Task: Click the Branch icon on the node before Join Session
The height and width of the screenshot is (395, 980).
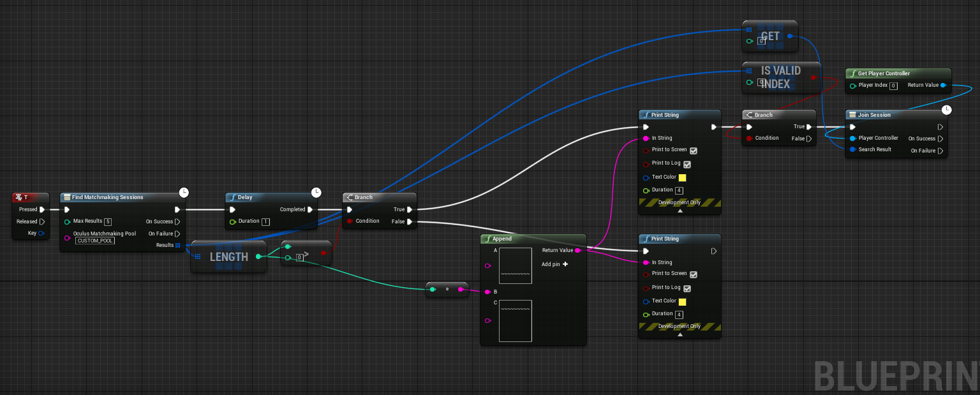Action: coord(750,115)
